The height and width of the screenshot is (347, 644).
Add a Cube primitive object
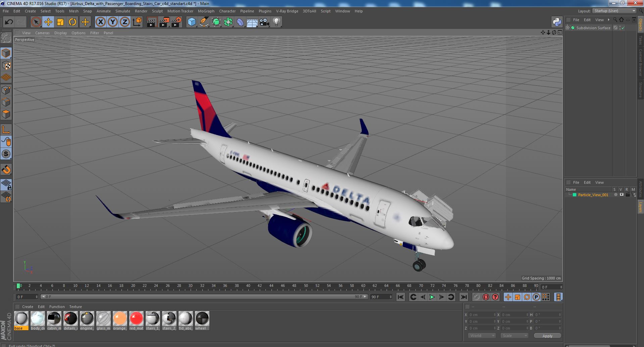pos(192,22)
